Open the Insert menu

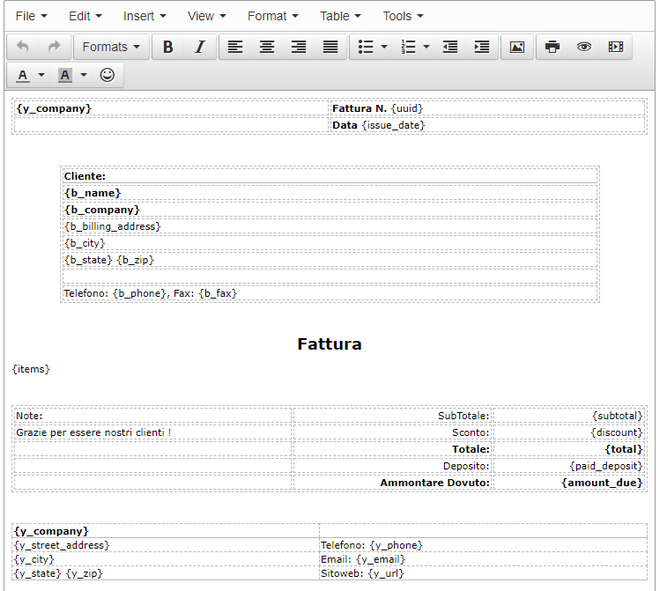pyautogui.click(x=144, y=16)
